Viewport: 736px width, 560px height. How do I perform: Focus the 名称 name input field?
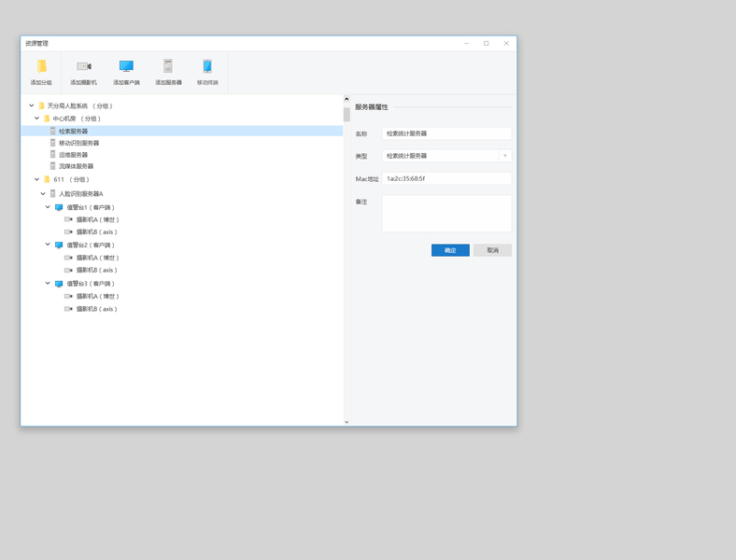446,133
